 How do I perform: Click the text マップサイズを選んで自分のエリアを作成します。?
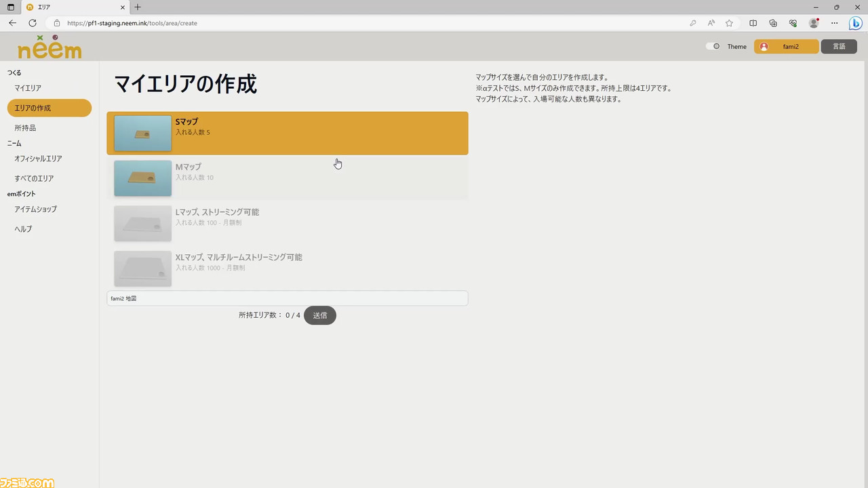click(x=542, y=77)
